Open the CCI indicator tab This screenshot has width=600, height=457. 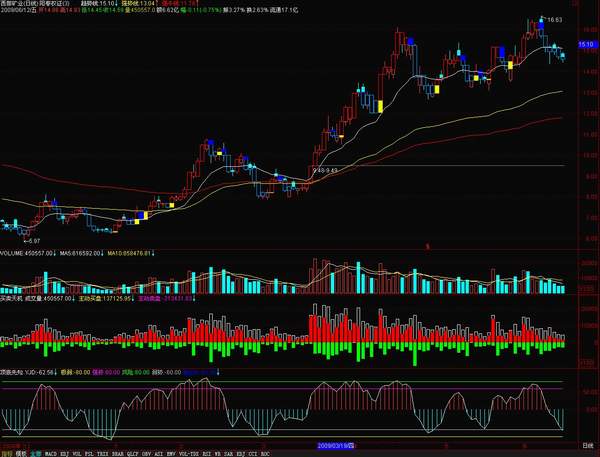253,454
